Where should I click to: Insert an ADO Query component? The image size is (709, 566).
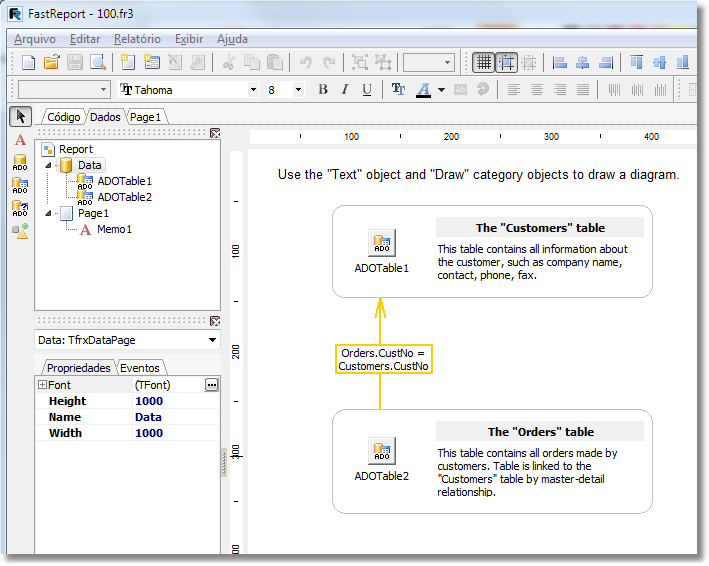point(20,208)
